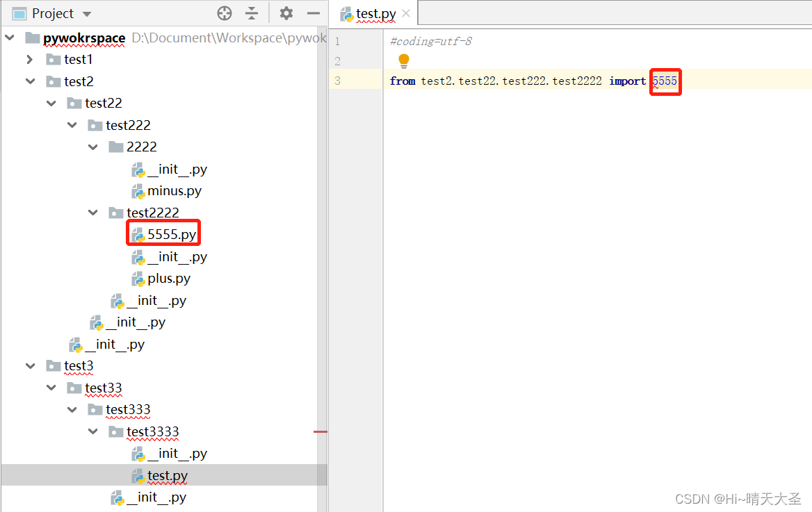
Task: Click the locate/scroll-from-source target icon
Action: [225, 13]
